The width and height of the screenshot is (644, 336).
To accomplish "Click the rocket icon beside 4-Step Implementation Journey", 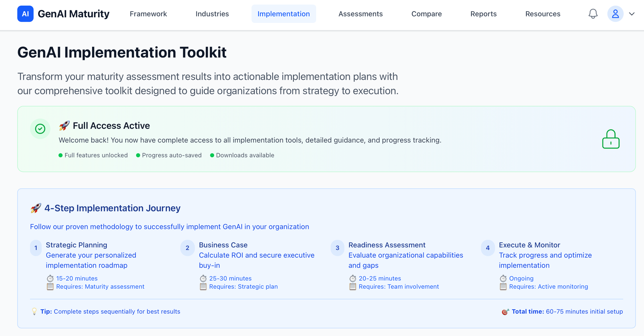I will click(36, 208).
